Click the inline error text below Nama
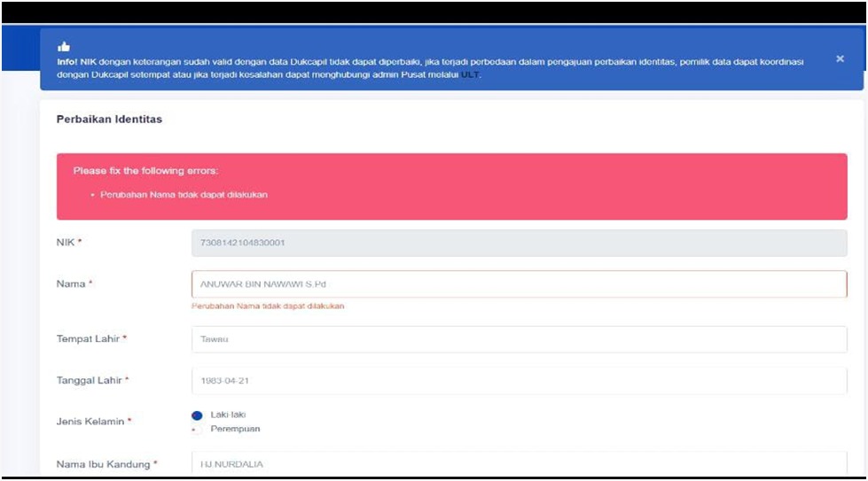The width and height of the screenshot is (868, 481). pos(268,306)
